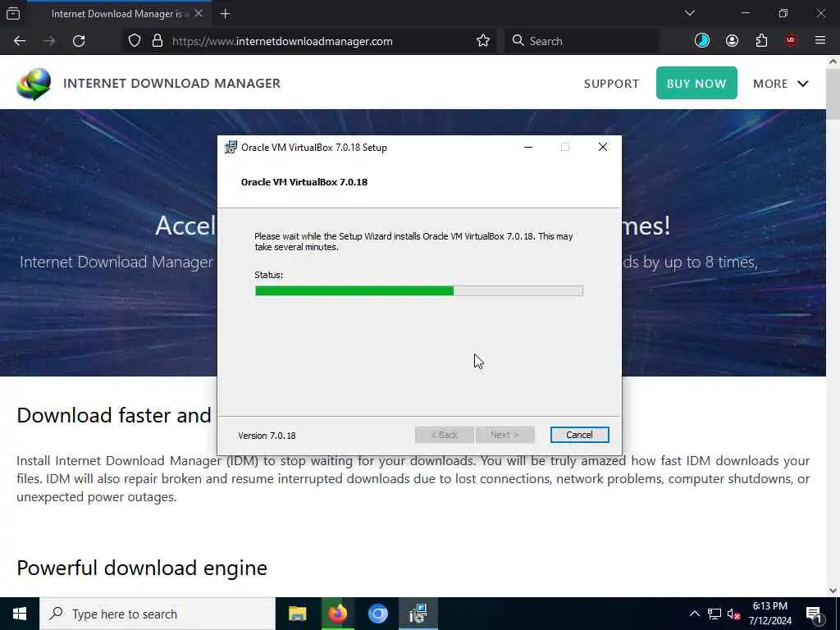Click the page vertical scrollbar thumb
Viewport: 840px width, 630px height.
point(833,94)
